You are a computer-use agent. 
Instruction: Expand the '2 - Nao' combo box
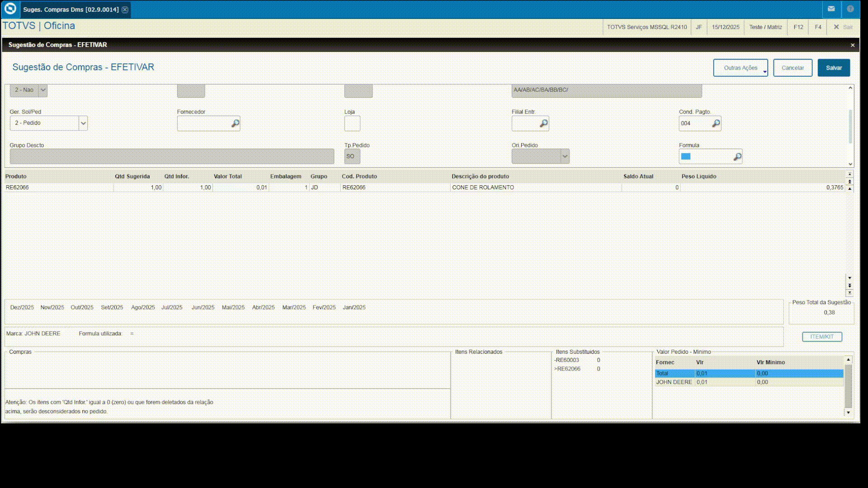[x=43, y=90]
